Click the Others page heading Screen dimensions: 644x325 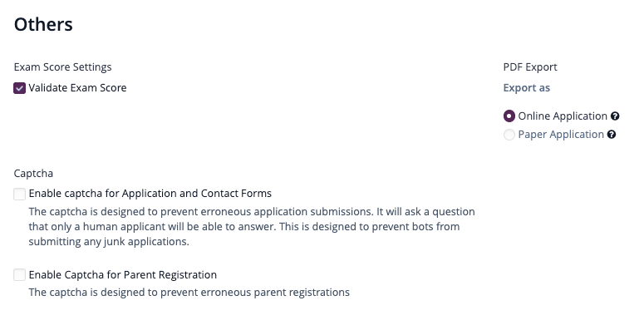point(43,25)
